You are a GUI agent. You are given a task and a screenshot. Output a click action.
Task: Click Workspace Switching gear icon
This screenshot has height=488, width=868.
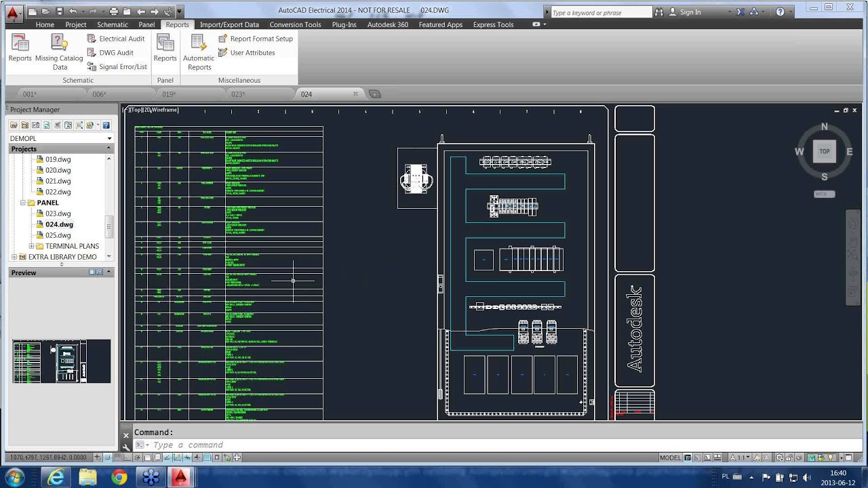pyautogui.click(x=780, y=457)
